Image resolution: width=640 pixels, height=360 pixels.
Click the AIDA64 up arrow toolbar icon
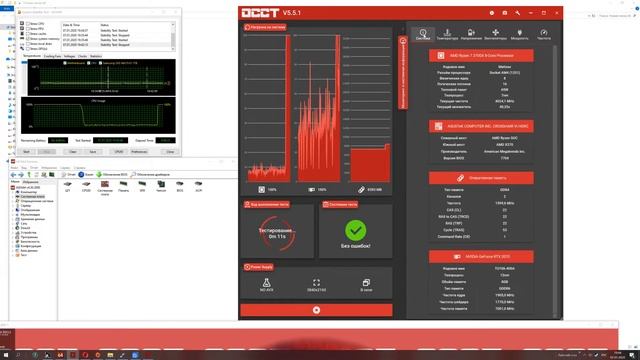tap(29, 175)
